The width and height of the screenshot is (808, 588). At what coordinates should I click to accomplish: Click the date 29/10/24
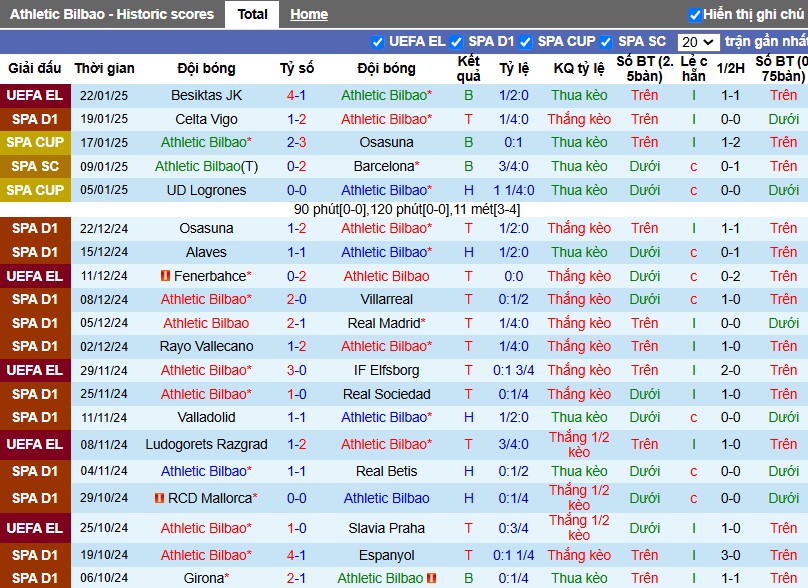coord(104,498)
